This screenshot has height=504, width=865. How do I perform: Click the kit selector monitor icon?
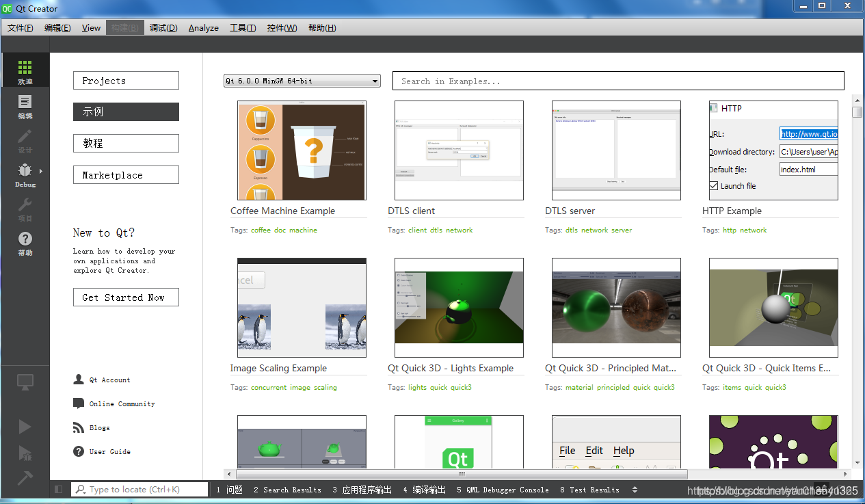[25, 383]
